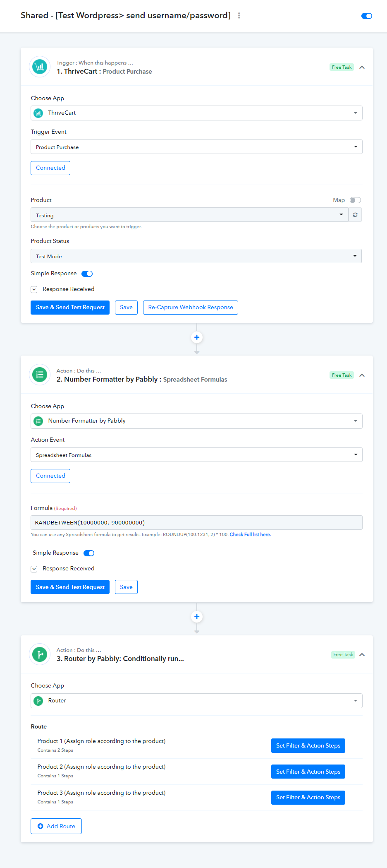Open the Product Status Test Mode dropdown
The height and width of the screenshot is (868, 387).
196,256
